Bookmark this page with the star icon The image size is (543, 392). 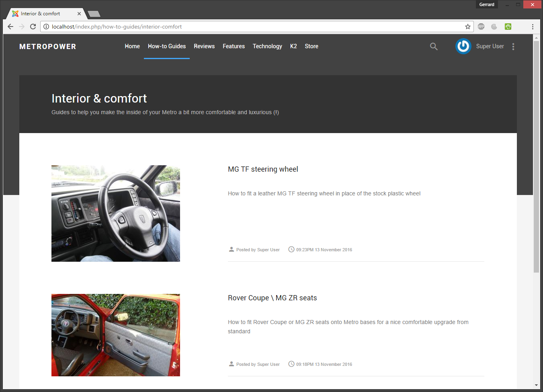(x=468, y=27)
